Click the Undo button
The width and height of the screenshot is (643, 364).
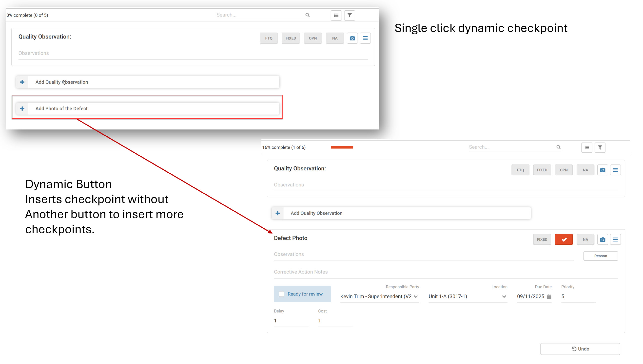[580, 349]
